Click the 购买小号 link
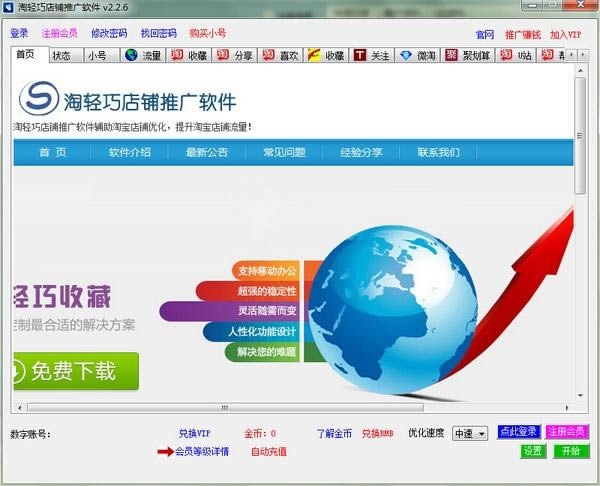The height and width of the screenshot is (486, 600). coord(208,33)
